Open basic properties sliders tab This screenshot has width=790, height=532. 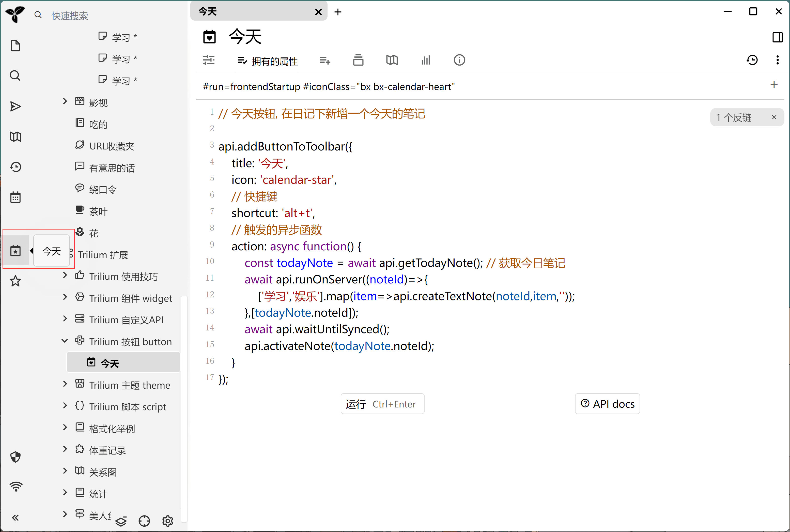point(209,60)
